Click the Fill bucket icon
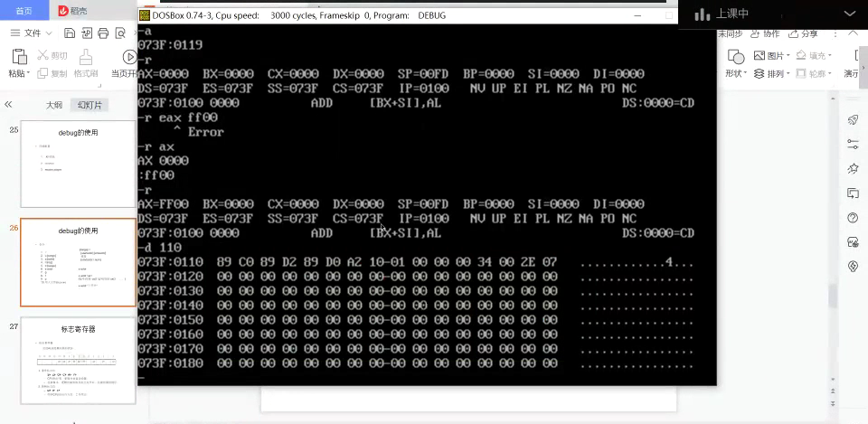The width and height of the screenshot is (868, 424). pos(801,55)
